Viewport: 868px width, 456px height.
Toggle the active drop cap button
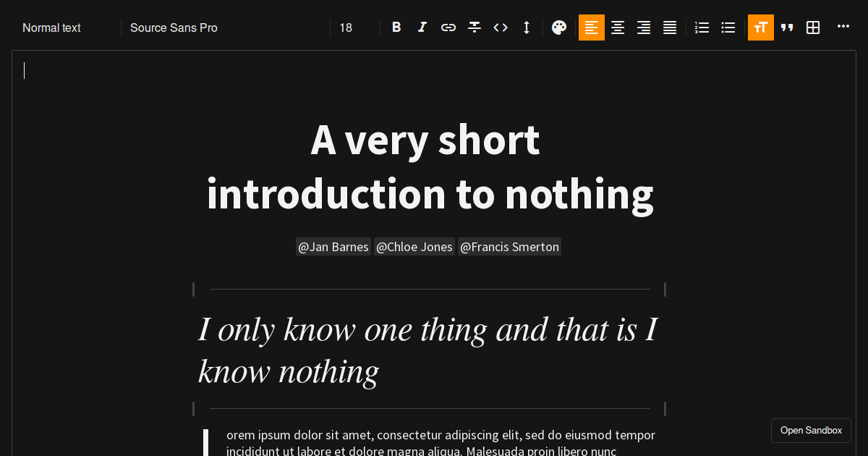point(761,28)
